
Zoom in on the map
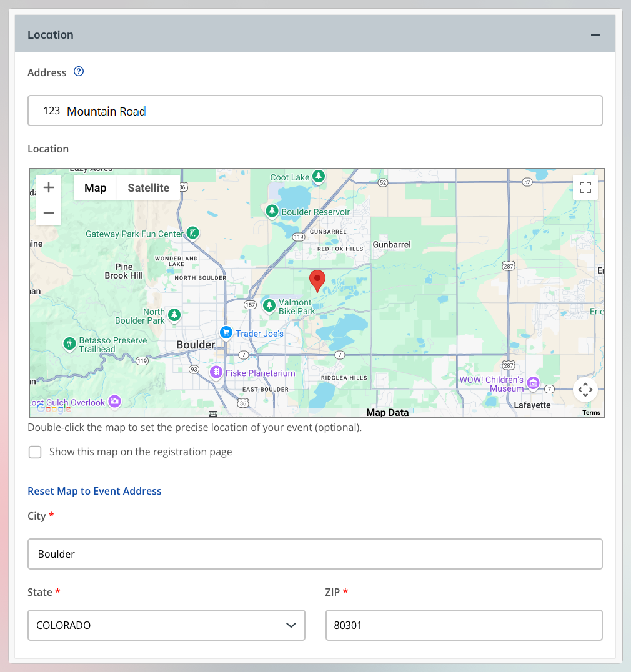click(x=49, y=187)
